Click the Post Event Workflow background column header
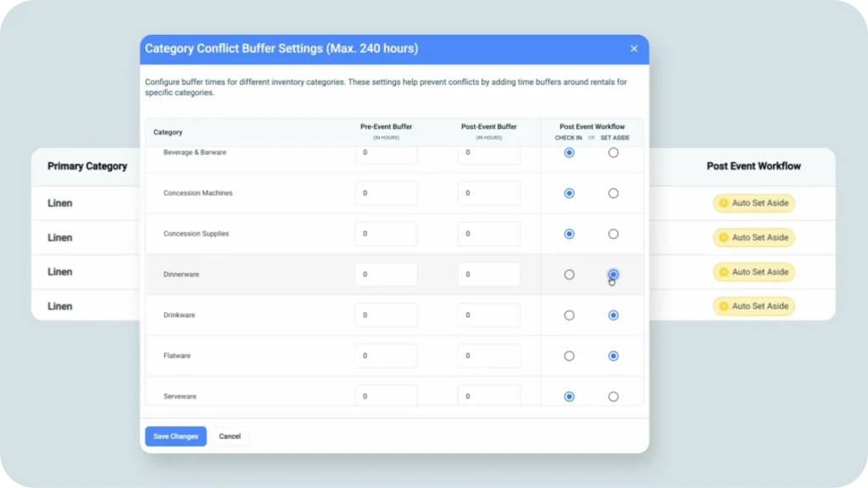Screen dimensions: 868x488 click(x=754, y=166)
